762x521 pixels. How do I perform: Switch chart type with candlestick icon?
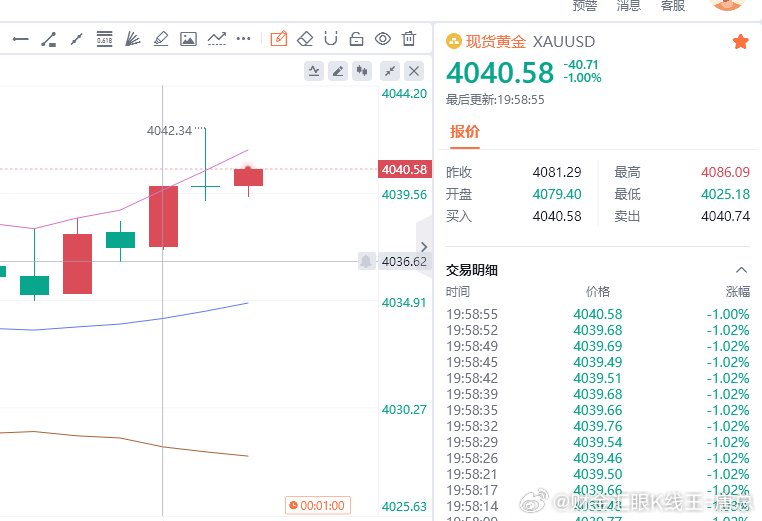coord(362,71)
